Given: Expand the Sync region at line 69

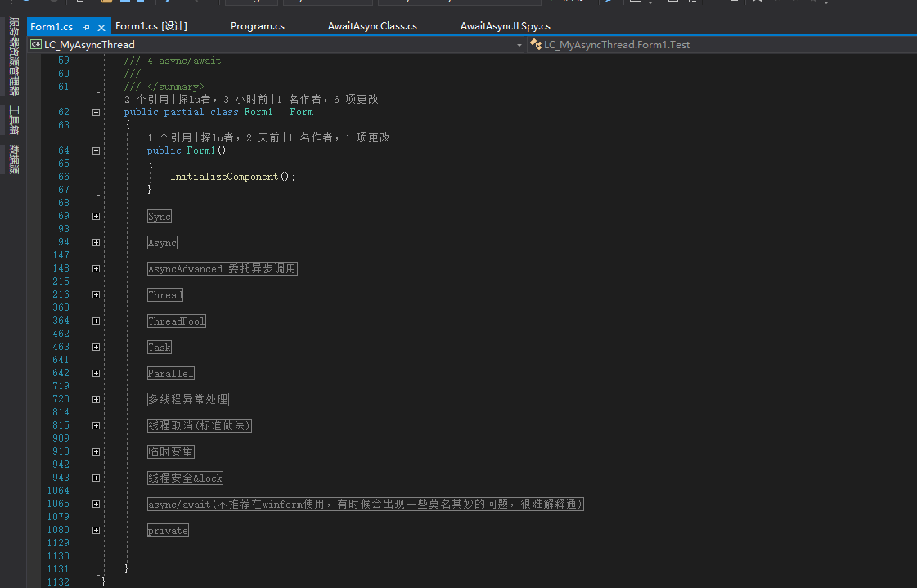Looking at the screenshot, I should [x=96, y=216].
